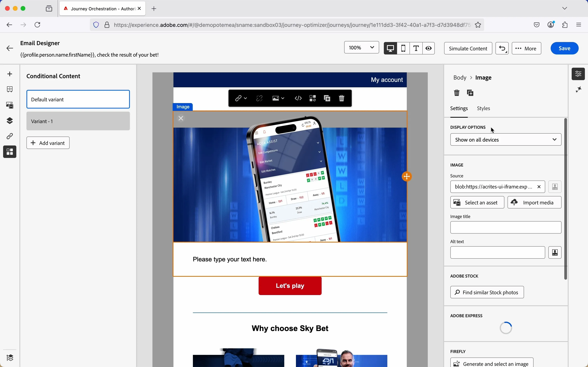588x367 pixels.
Task: Go back with Email Designer back arrow
Action: (10, 48)
